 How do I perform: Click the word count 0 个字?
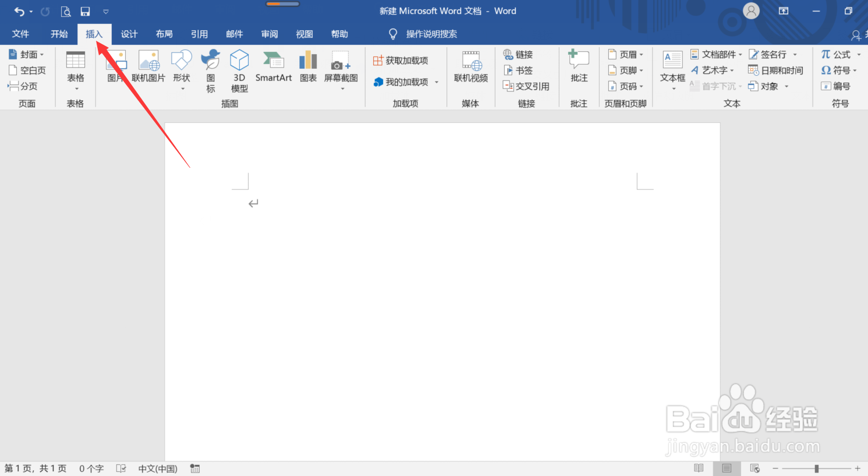coord(91,468)
